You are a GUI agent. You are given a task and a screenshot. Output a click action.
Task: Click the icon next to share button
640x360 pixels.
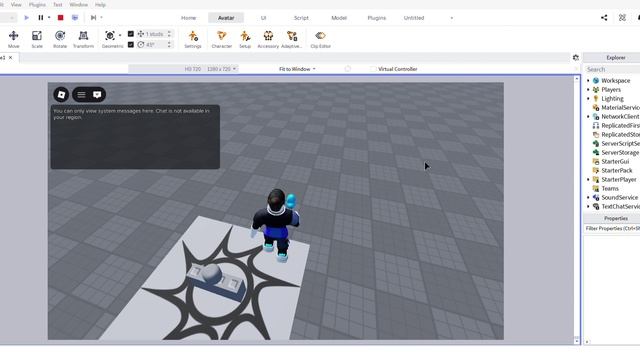click(622, 18)
